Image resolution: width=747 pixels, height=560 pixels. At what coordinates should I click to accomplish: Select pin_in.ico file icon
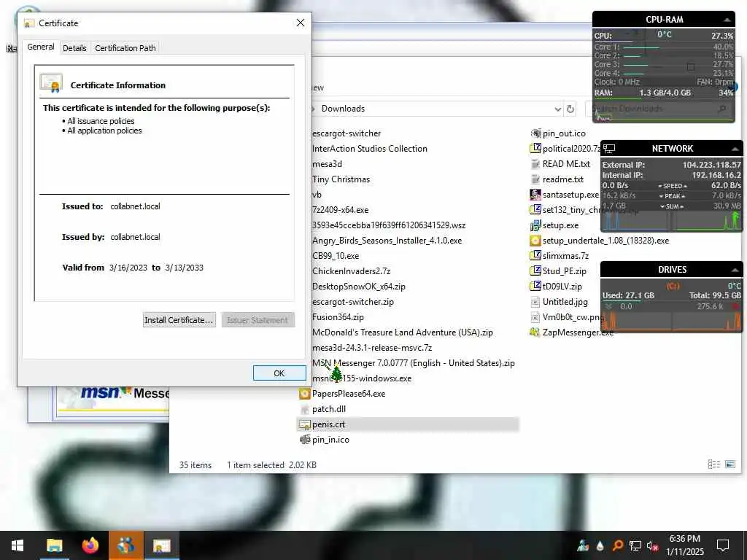pyautogui.click(x=305, y=440)
